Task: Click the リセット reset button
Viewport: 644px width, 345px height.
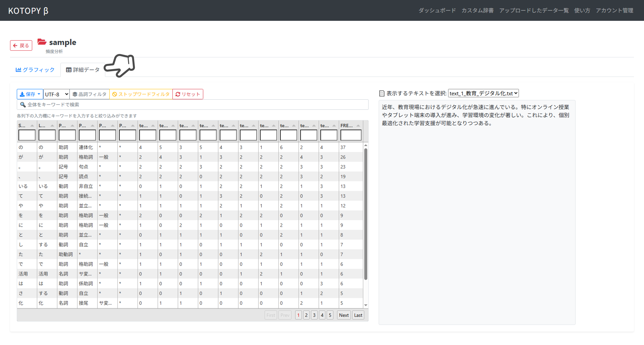Action: coord(188,94)
